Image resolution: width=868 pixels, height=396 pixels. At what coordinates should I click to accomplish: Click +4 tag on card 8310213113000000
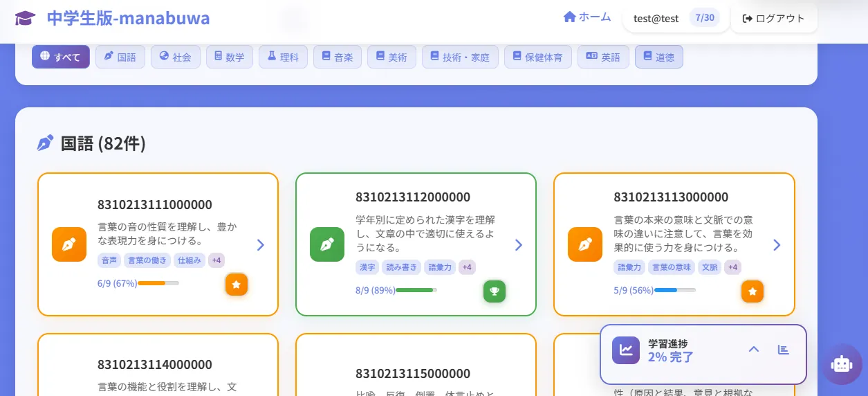pyautogui.click(x=733, y=267)
